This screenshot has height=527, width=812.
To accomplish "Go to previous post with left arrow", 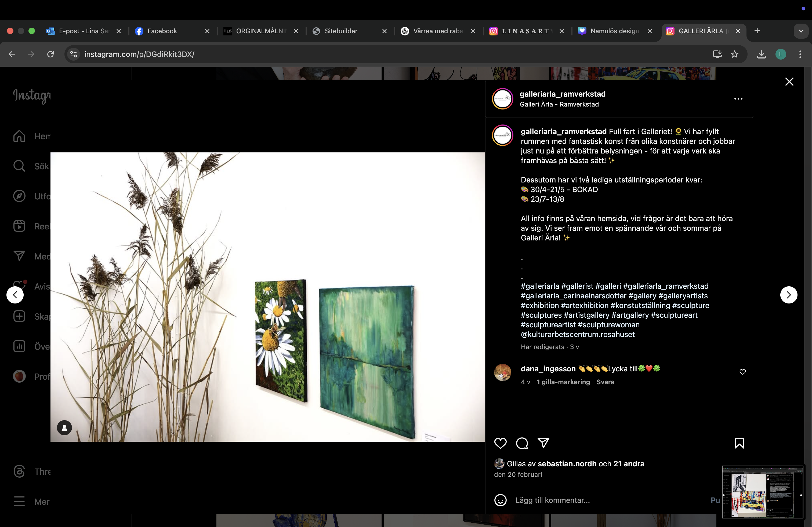I will (15, 295).
